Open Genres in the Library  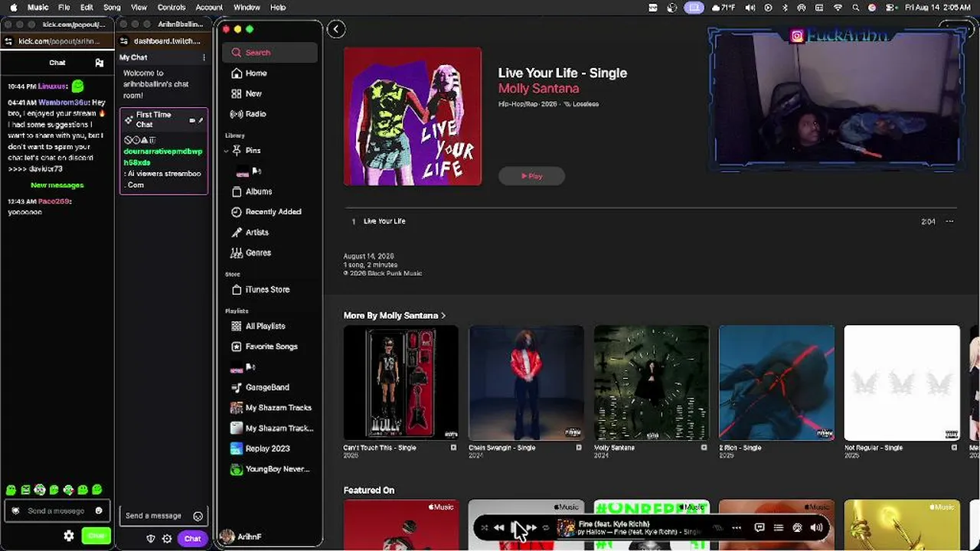coord(258,253)
